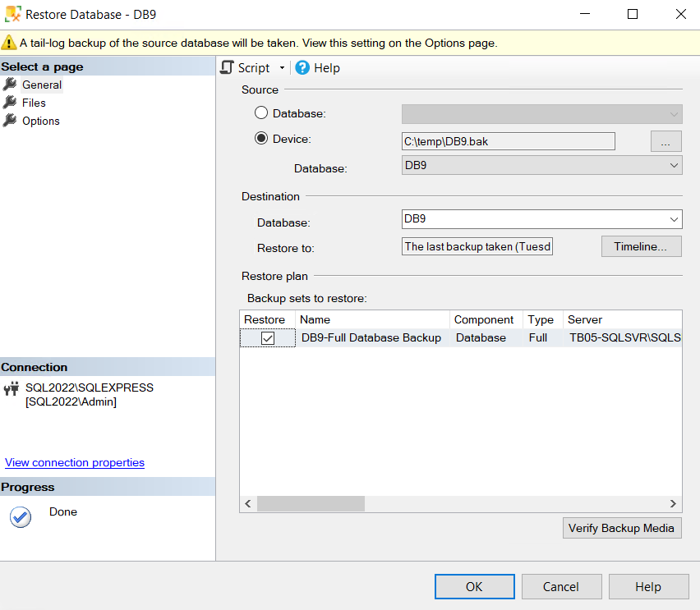Select the Device source radio button
The width and height of the screenshot is (700, 610).
tap(261, 138)
